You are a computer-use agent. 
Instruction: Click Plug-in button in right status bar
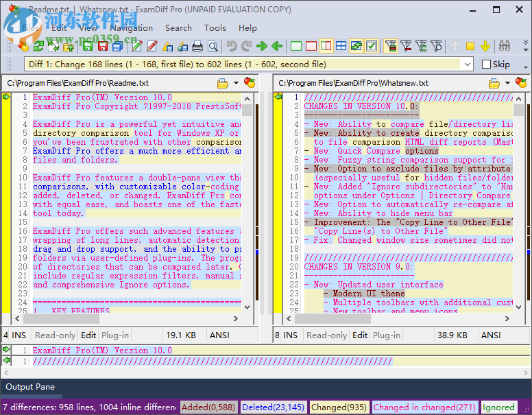387,335
